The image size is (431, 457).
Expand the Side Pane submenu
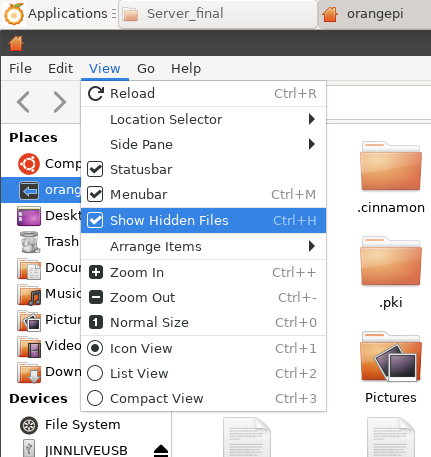pyautogui.click(x=203, y=144)
